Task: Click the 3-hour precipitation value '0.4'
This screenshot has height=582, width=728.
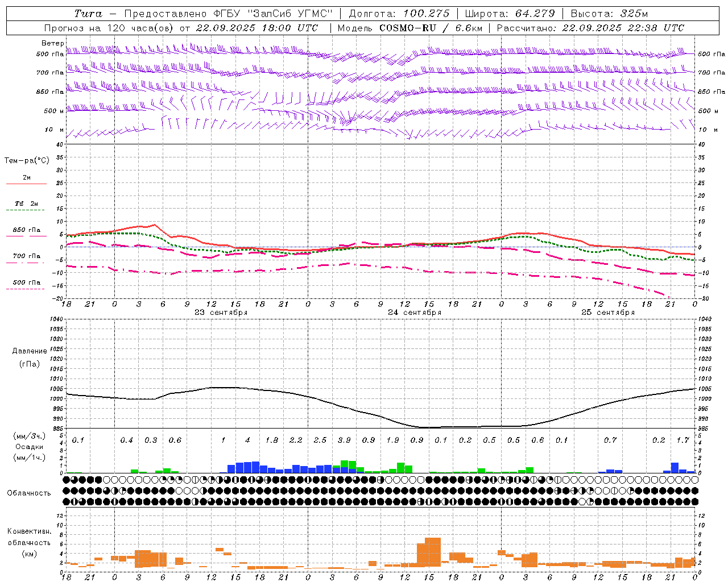Action: pos(127,440)
